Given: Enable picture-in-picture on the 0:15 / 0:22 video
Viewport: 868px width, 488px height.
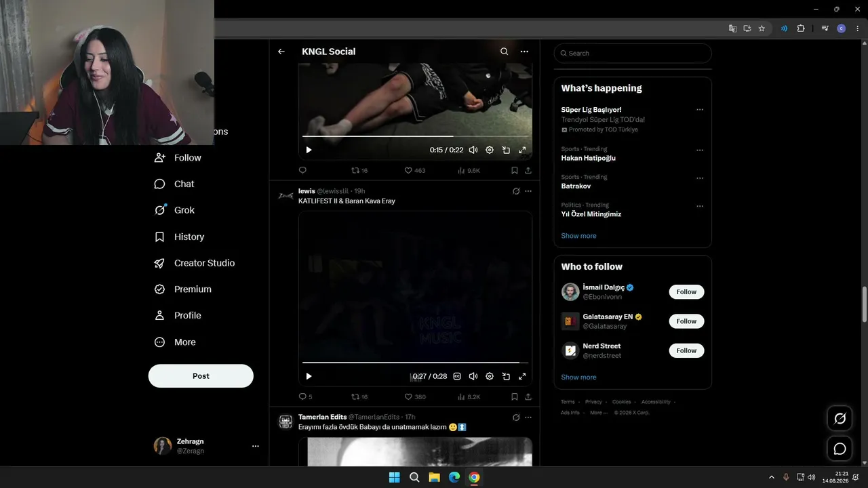Looking at the screenshot, I should 506,150.
